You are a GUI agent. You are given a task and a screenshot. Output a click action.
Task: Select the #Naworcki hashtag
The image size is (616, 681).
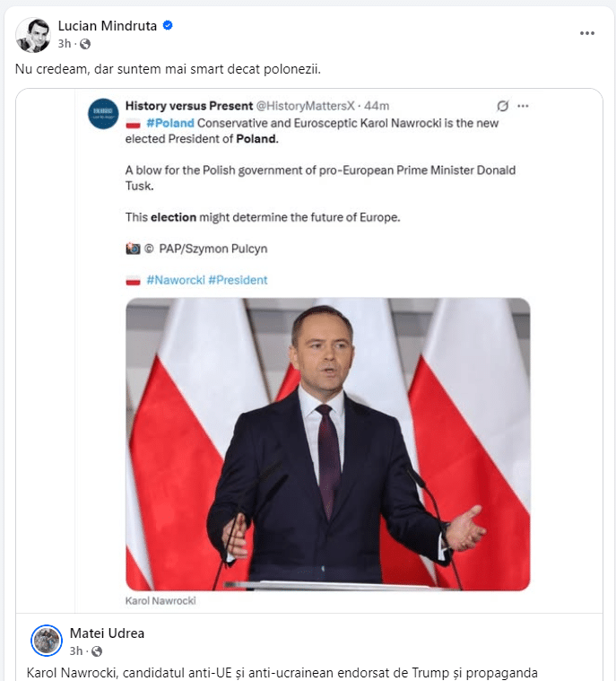pyautogui.click(x=176, y=280)
